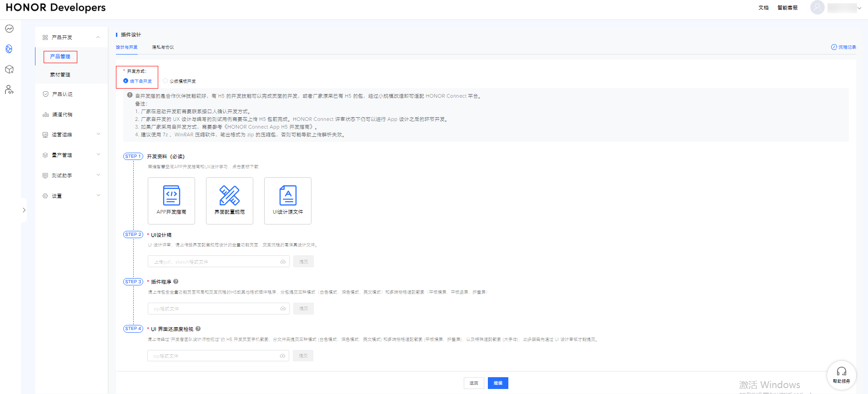Click the cube icon in left rail

(x=9, y=70)
